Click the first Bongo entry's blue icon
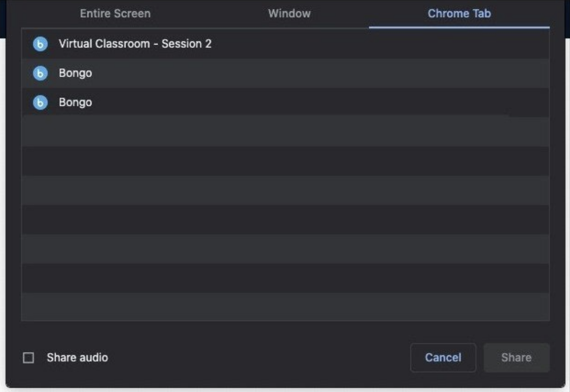The image size is (570, 392). [40, 73]
